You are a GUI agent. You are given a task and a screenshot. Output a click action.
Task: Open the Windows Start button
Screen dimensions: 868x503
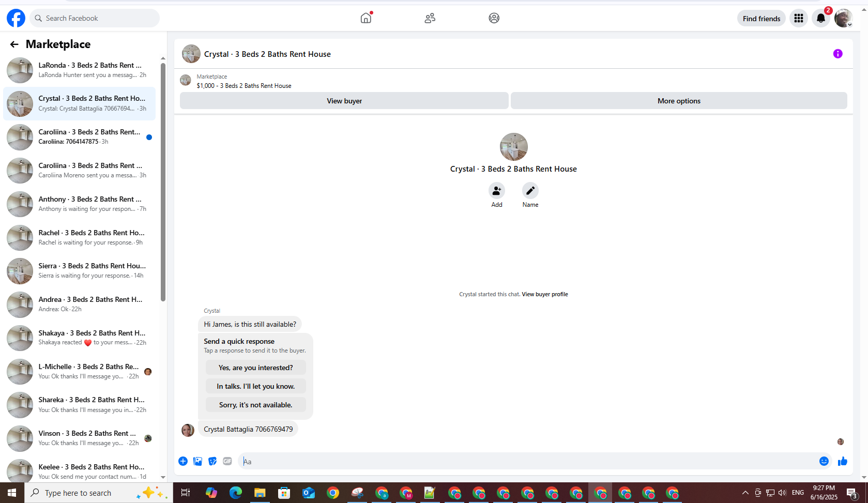(x=12, y=493)
